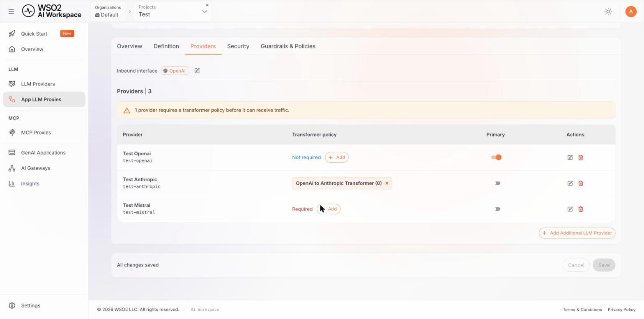The image size is (644, 319).
Task: Expand the Projects dropdown chevron
Action: tap(205, 11)
